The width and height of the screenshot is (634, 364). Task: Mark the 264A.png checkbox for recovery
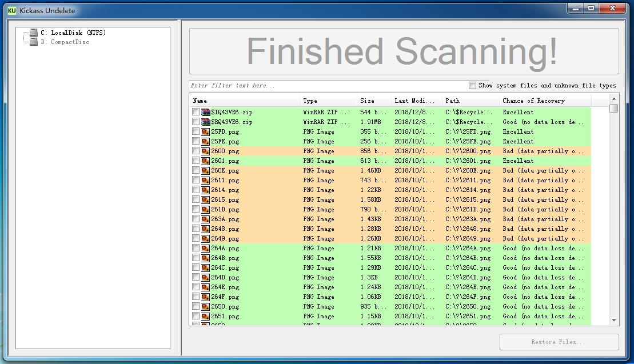[196, 248]
